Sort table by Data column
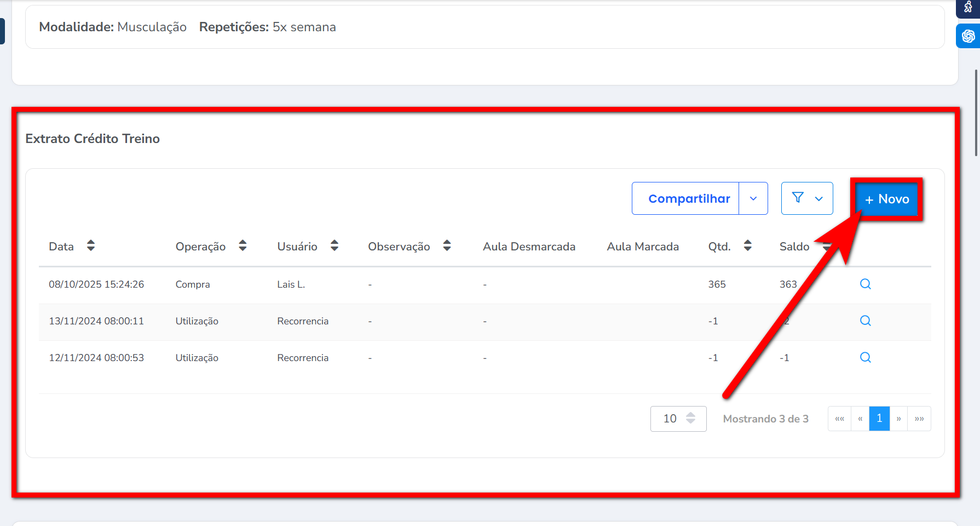980x526 pixels. [x=91, y=246]
